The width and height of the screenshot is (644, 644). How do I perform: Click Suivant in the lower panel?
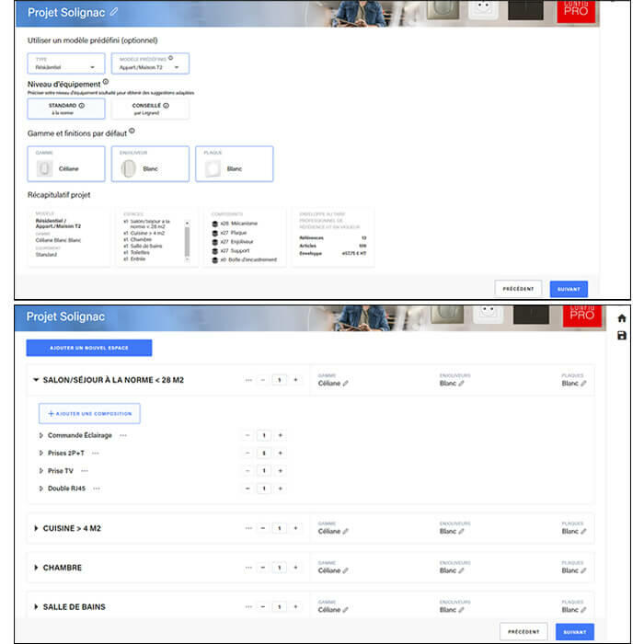coord(575,632)
